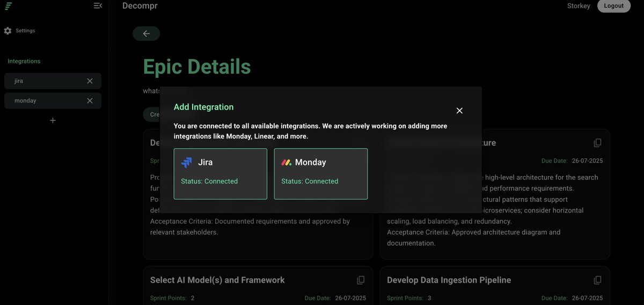Select jira in Integrations list
The width and height of the screenshot is (644, 305).
(x=53, y=81)
